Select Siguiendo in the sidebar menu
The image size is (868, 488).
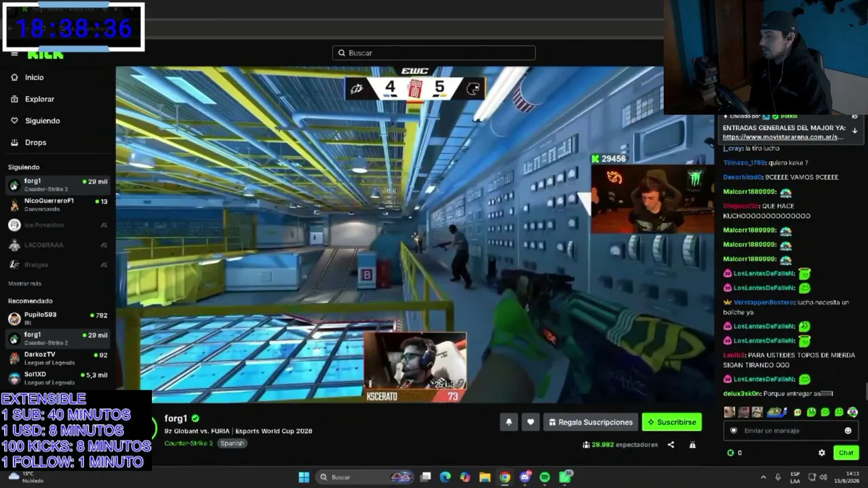click(42, 121)
